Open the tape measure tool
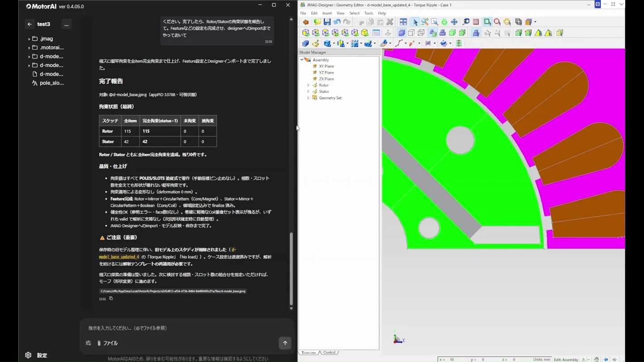The height and width of the screenshot is (362, 644). 466,22
